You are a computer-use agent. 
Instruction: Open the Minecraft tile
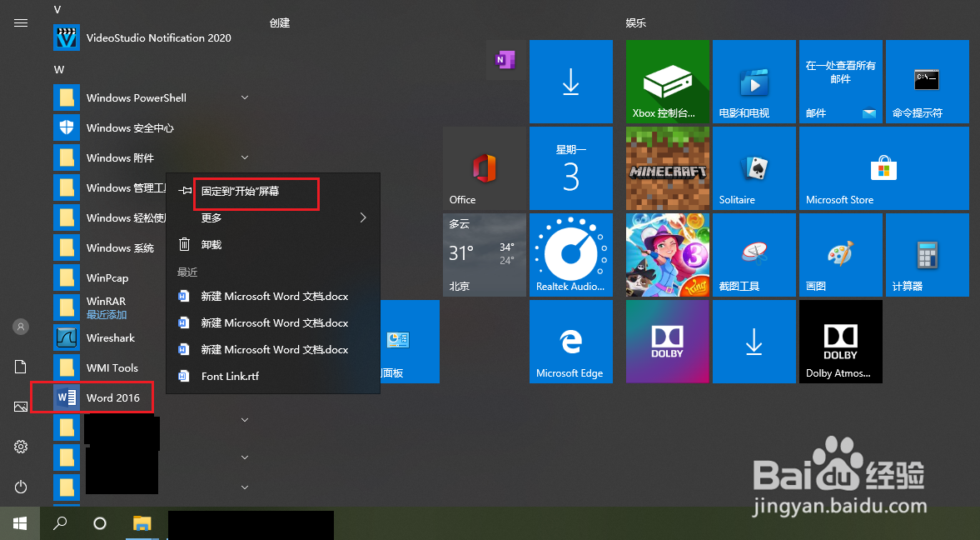tap(668, 168)
